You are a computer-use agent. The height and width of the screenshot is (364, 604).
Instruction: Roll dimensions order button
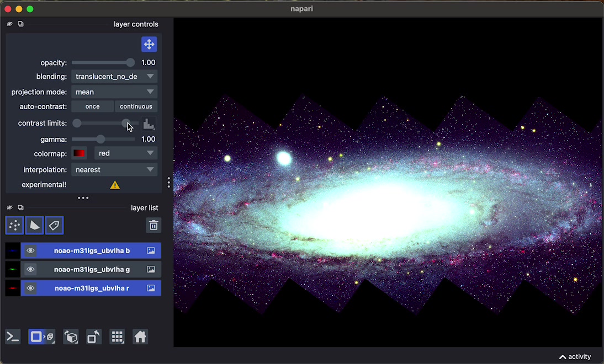click(x=71, y=337)
